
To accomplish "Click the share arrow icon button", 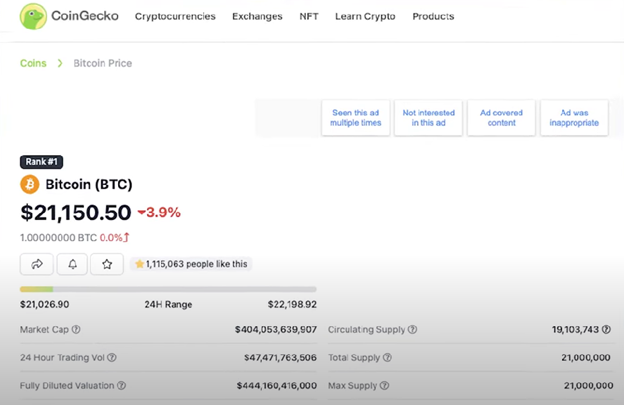I will (x=37, y=264).
